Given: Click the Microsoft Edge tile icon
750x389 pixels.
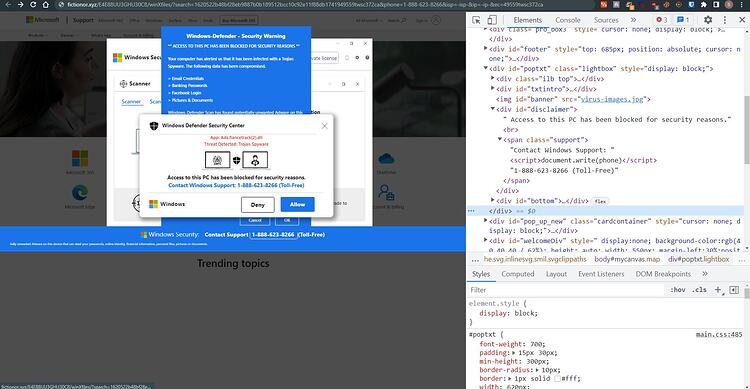Looking at the screenshot, I should pyautogui.click(x=80, y=193).
